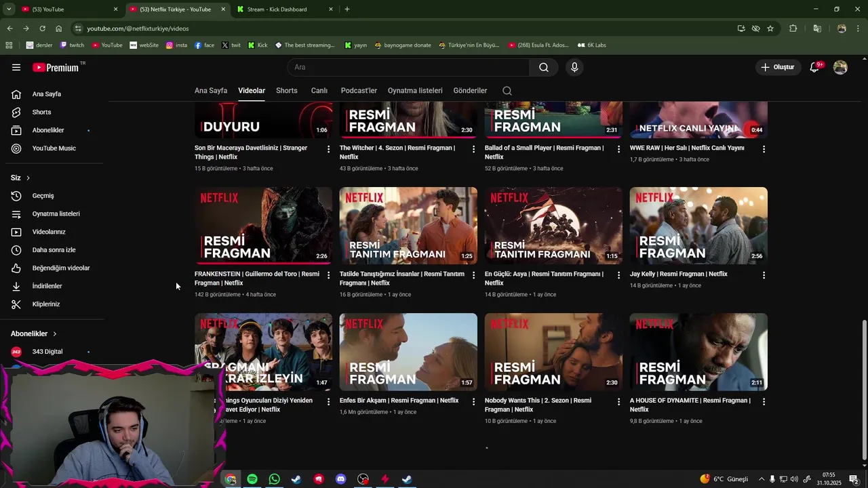Click the Oluştur create button
The image size is (868, 488).
point(777,67)
